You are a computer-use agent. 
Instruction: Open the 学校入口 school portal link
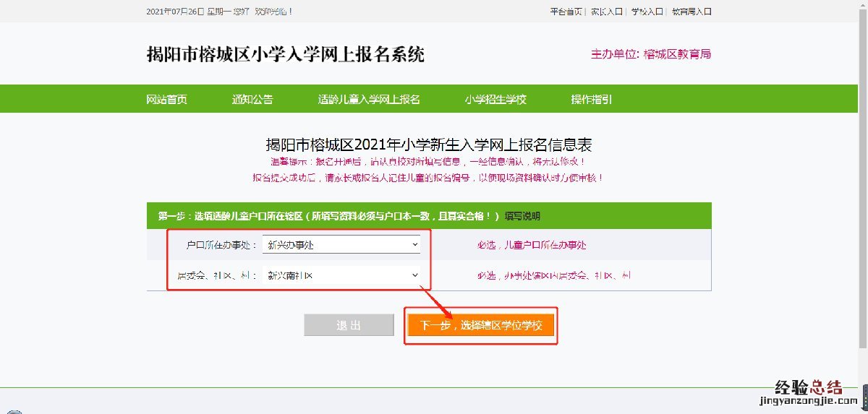647,12
